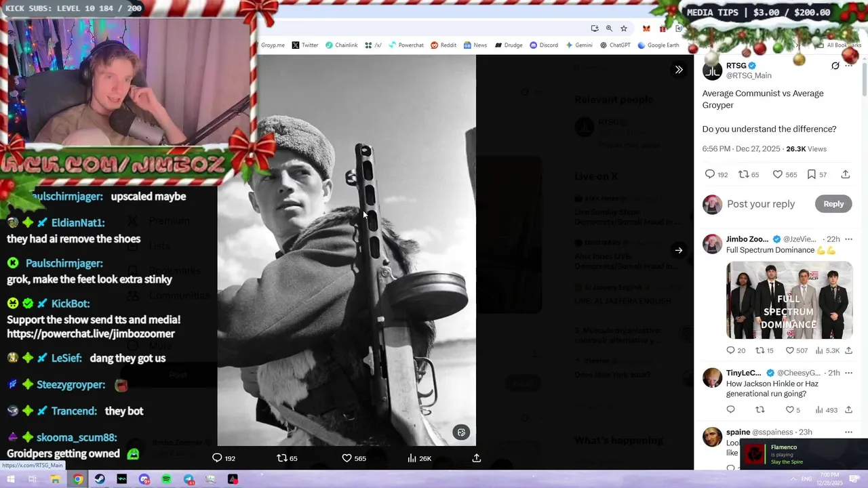This screenshot has width=868, height=488.
Task: Open spaine reply more options
Action: pos(848,432)
